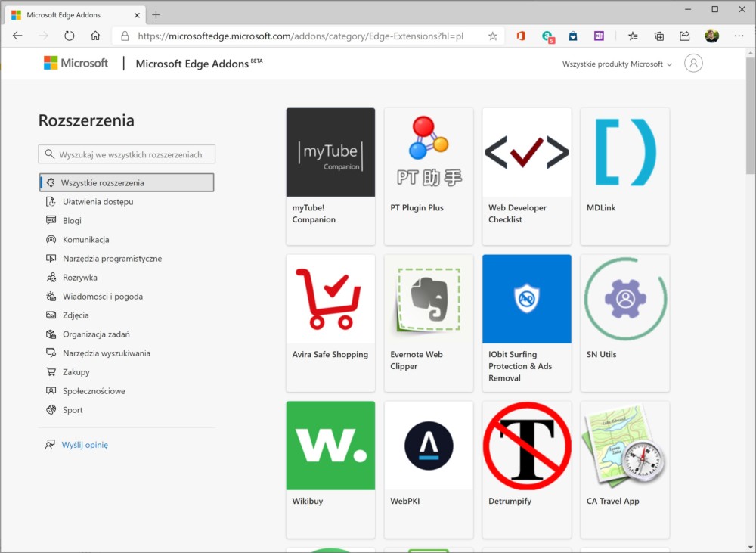Click the Evernote Web Clipper title text
Image resolution: width=756 pixels, height=553 pixels.
(417, 360)
